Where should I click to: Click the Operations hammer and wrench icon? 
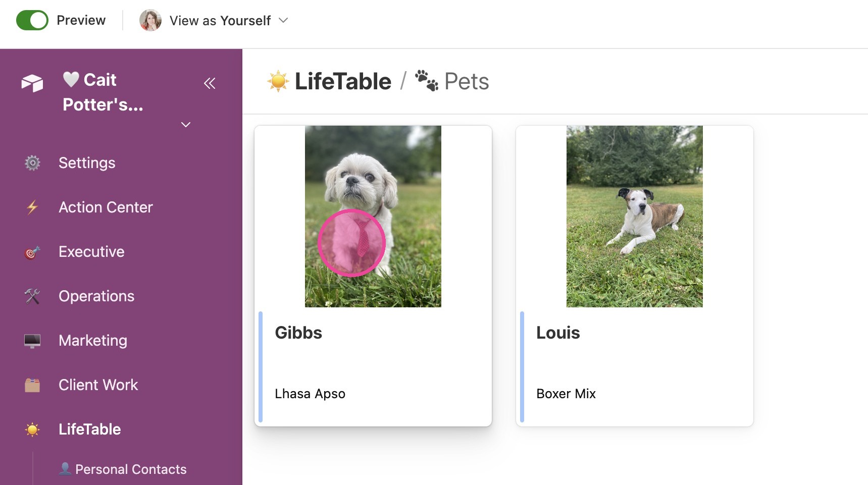point(32,296)
